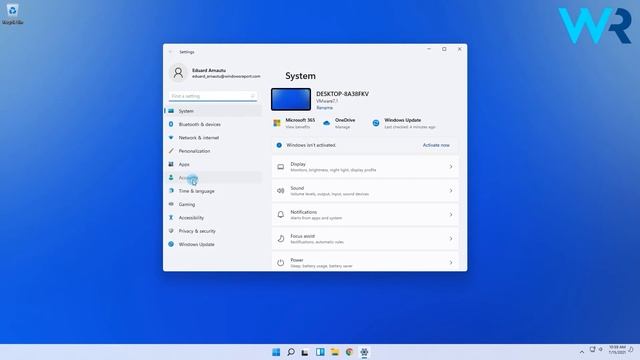Click the Focus assist moon icon

pyautogui.click(x=281, y=239)
